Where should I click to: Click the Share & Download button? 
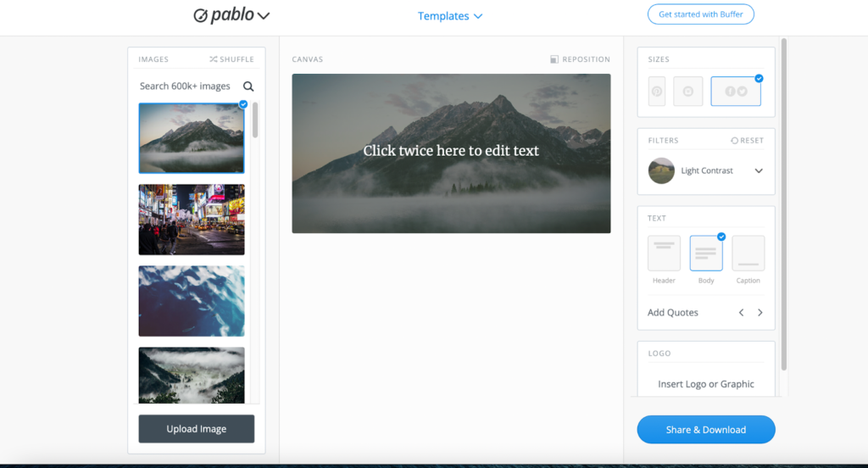[705, 430]
